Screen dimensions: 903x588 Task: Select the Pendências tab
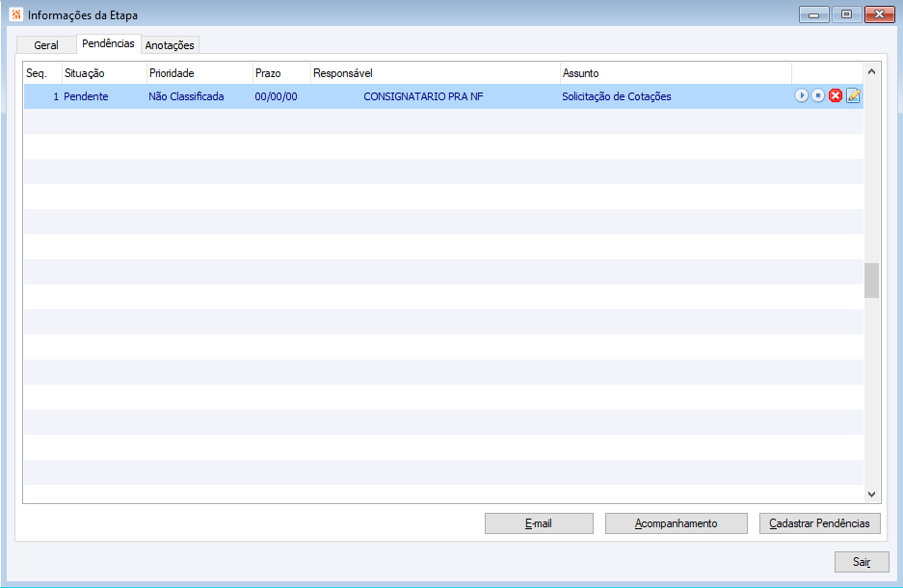108,43
